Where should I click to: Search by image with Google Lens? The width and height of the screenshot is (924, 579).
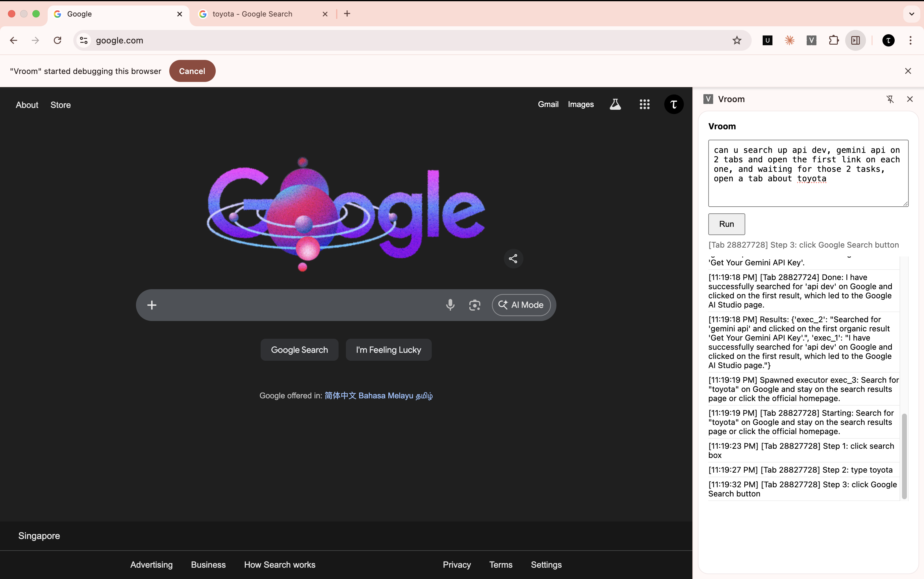pos(475,305)
